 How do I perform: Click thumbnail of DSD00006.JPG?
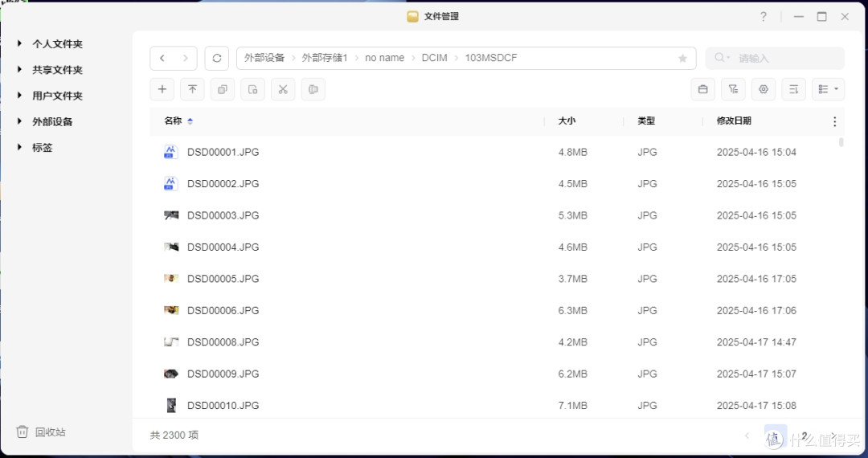coord(171,310)
